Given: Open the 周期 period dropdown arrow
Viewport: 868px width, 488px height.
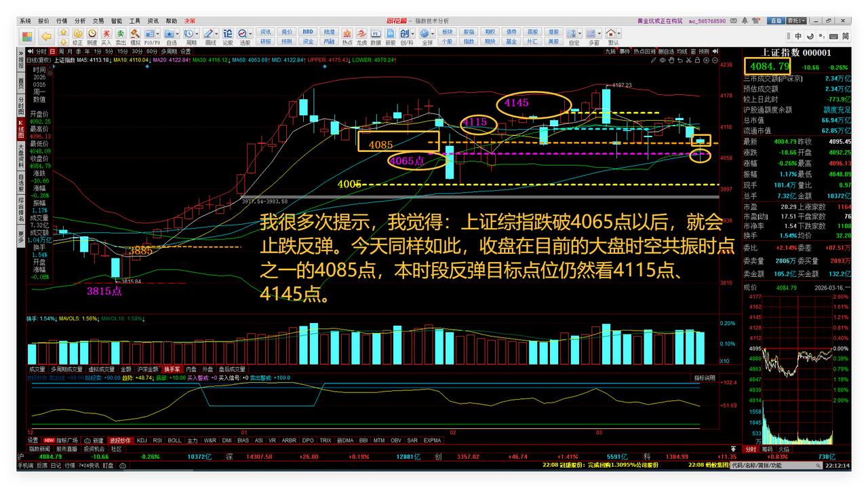Looking at the screenshot, I should pyautogui.click(x=197, y=33).
